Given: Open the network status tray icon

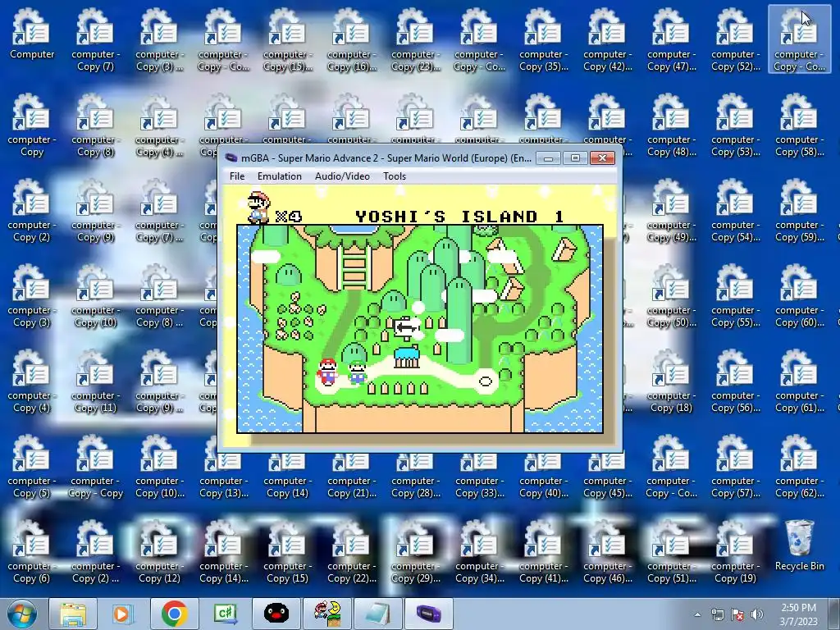Looking at the screenshot, I should [x=717, y=614].
